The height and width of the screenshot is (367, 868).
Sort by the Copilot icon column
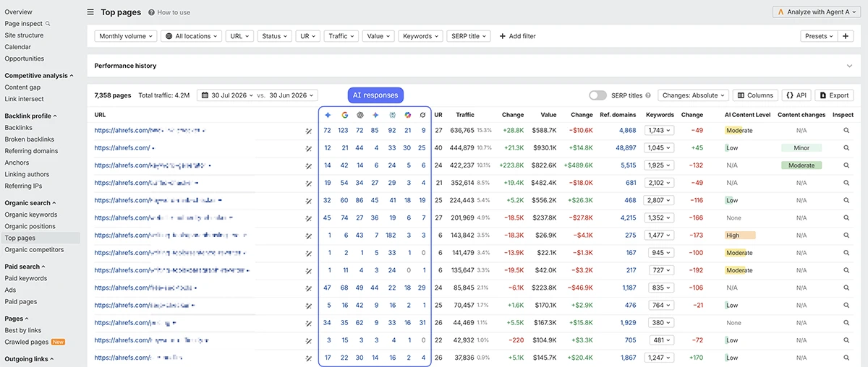[x=407, y=115]
